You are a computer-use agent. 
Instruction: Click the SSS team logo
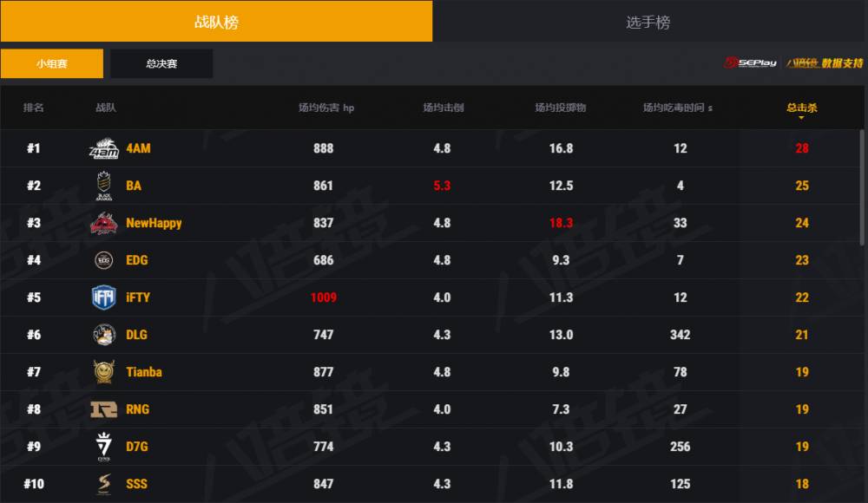[104, 484]
